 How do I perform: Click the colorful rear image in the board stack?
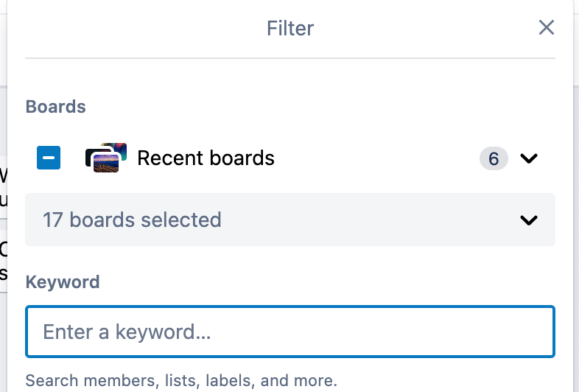pyautogui.click(x=116, y=148)
